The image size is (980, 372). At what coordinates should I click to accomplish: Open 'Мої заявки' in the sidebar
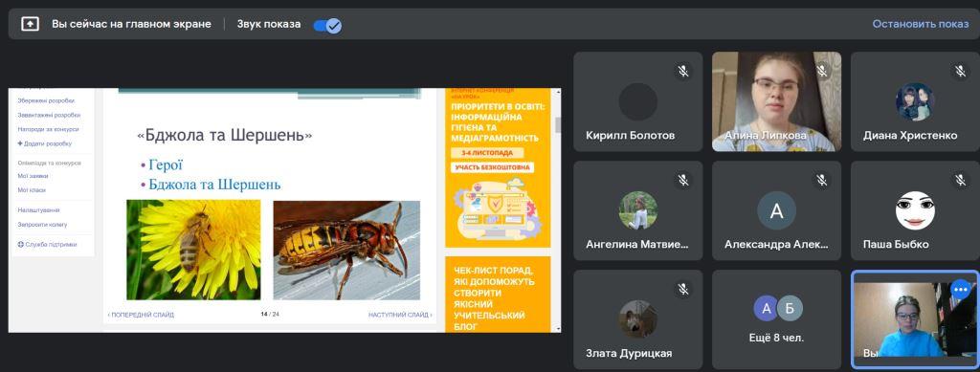pos(33,176)
